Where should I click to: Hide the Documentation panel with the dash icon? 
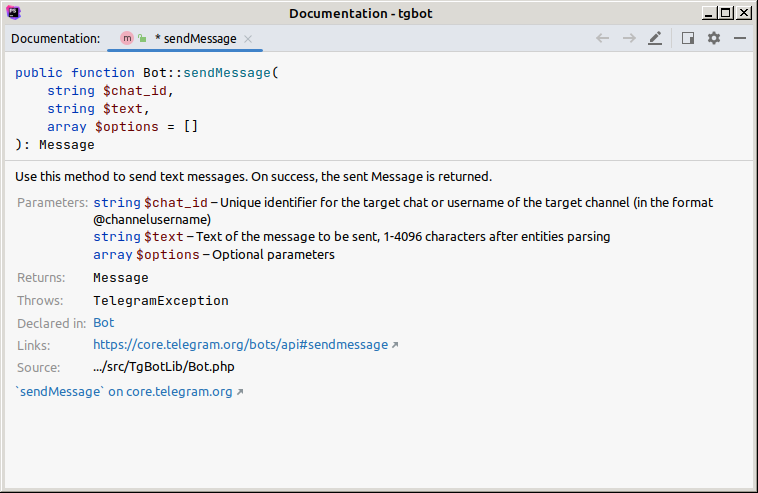coord(740,38)
